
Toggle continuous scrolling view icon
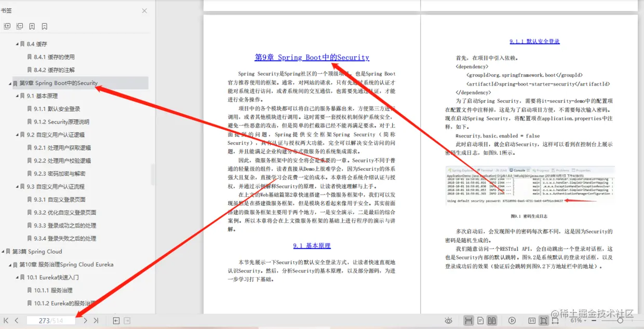tap(468, 321)
